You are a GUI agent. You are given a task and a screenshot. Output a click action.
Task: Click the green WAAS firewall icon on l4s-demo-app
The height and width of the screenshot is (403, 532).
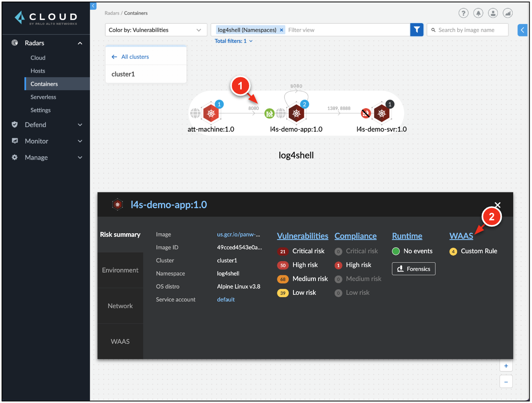(x=269, y=113)
